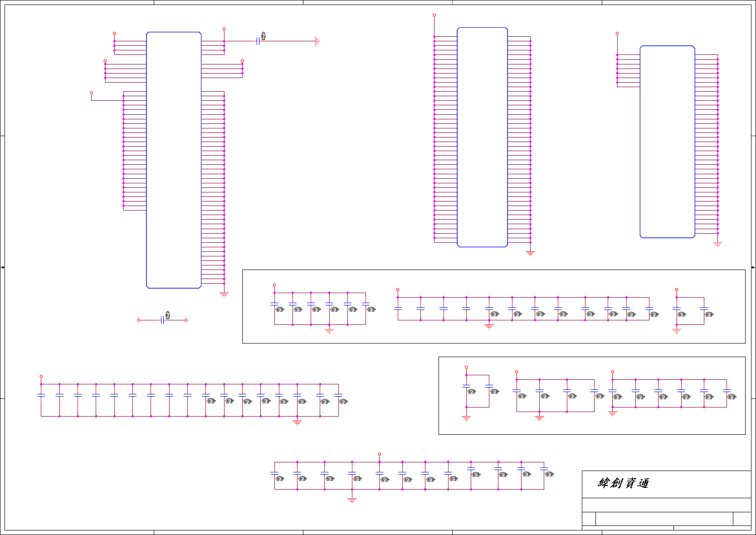This screenshot has height=535, width=756.
Task: Click power terminal atop the bottom capacitor bank
Action: coord(379,454)
